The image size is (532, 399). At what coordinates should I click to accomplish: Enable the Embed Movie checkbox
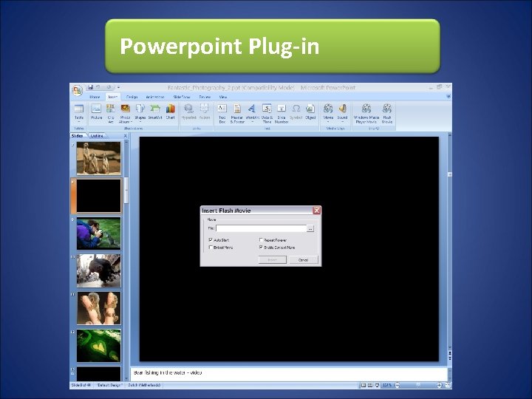[211, 248]
